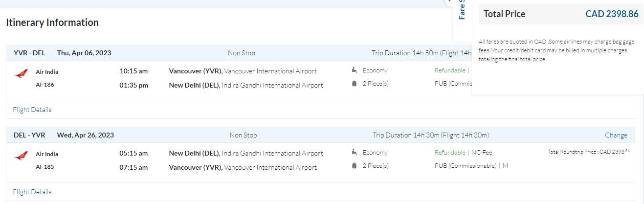Click flight number AI-185
The height and width of the screenshot is (204, 644).
[x=45, y=167]
